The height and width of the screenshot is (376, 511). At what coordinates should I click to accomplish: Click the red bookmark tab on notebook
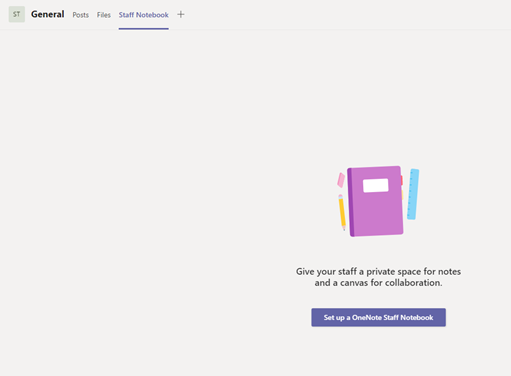402,180
